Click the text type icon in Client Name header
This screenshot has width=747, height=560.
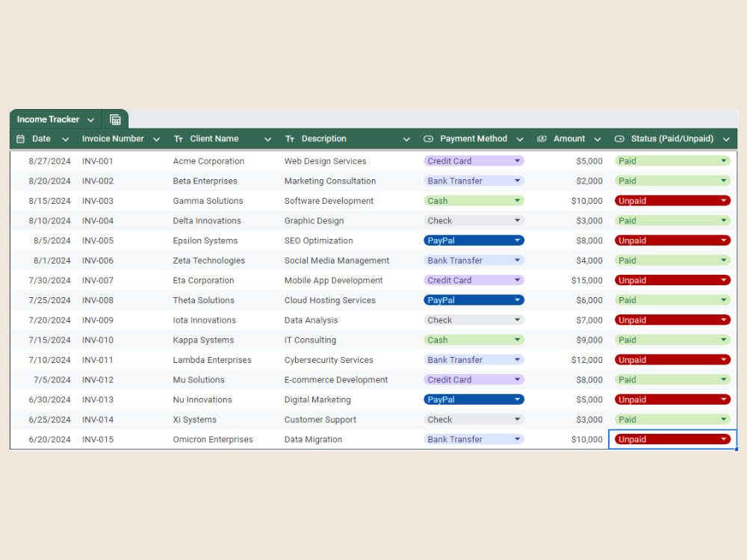pyautogui.click(x=179, y=139)
